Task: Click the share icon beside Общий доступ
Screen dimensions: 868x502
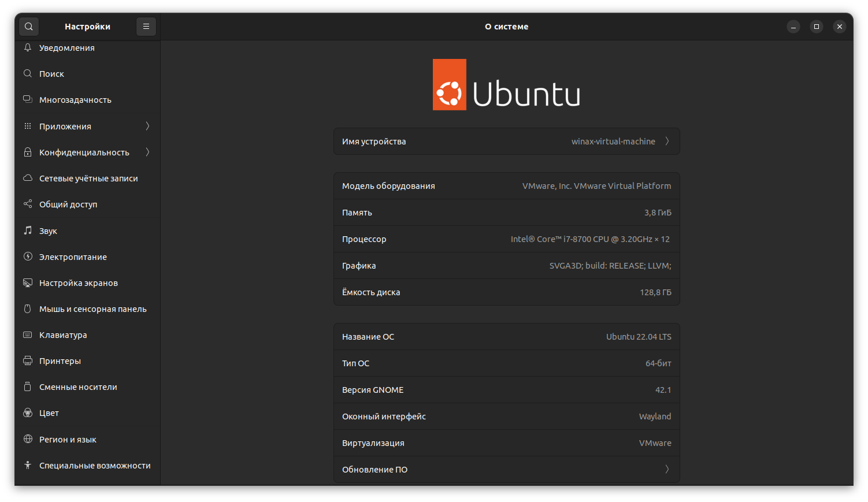Action: 28,204
